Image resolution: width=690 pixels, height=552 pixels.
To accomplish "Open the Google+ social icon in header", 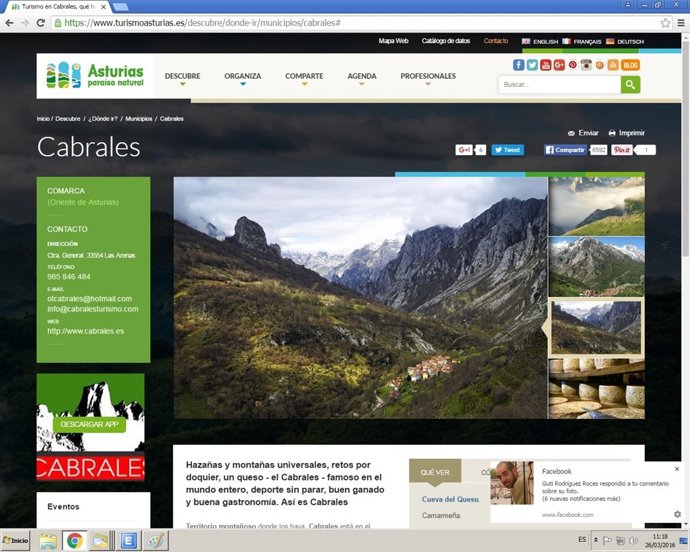I will pos(559,65).
